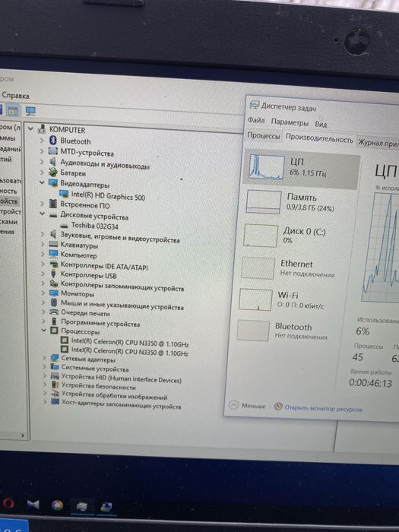Click the Диспетчер задач title bar icon

point(254,105)
